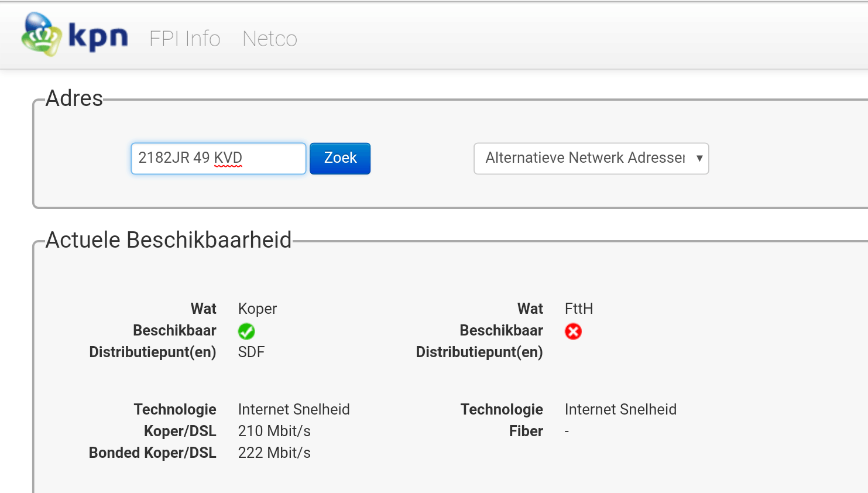Click the Adres section heading

(x=74, y=98)
